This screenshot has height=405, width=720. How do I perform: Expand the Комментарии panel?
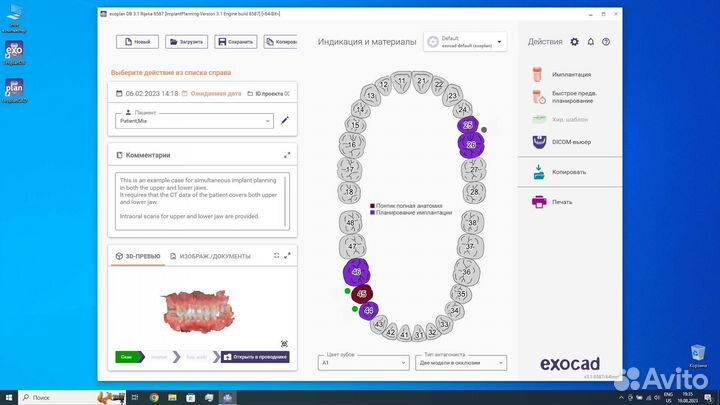coord(287,155)
